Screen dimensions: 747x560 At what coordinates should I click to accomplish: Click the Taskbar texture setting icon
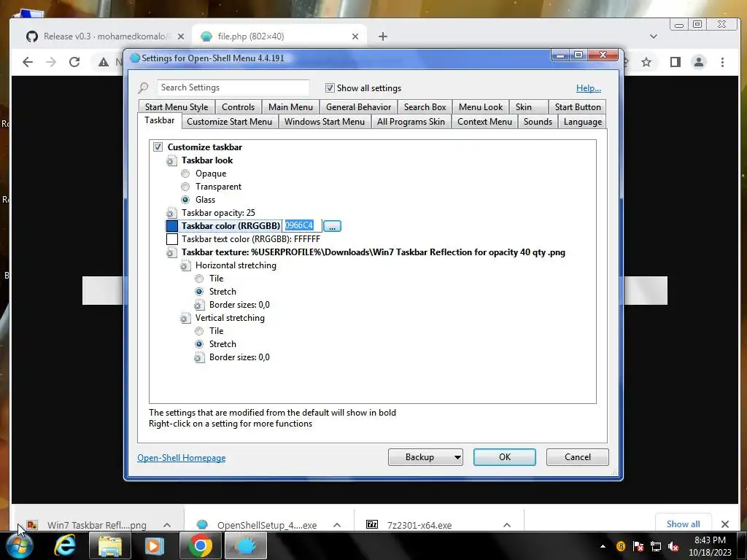click(171, 253)
